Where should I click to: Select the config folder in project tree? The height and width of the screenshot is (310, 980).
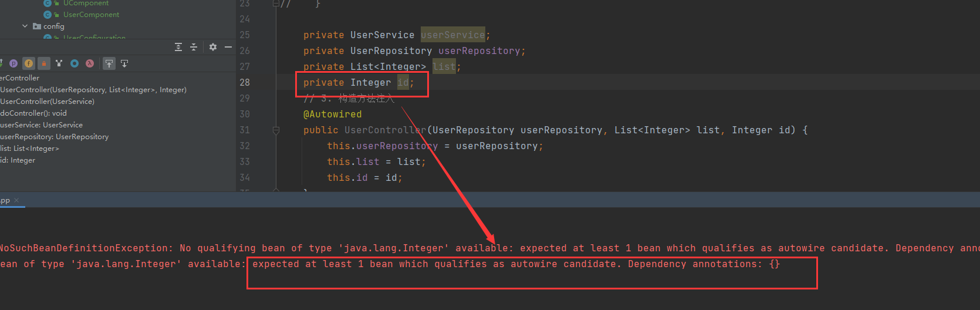coord(54,26)
